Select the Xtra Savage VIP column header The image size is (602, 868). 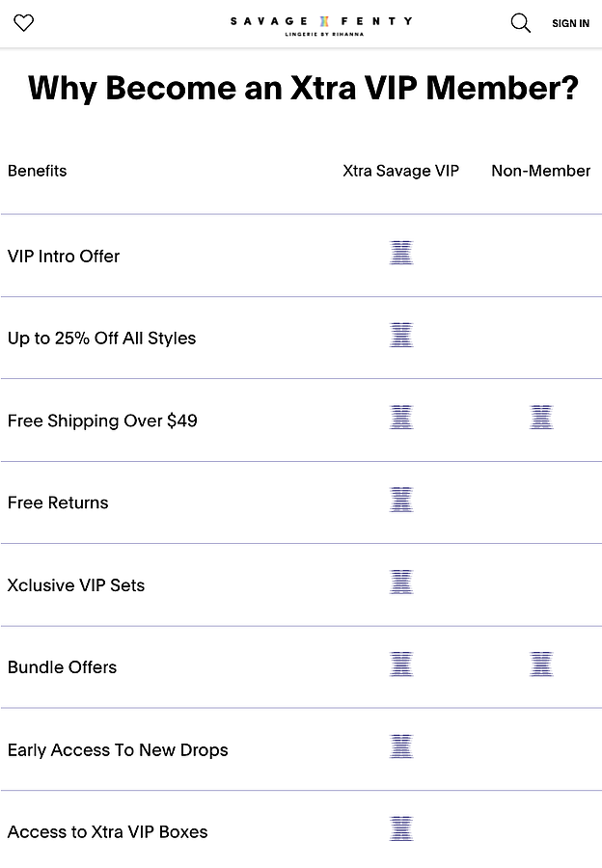[x=400, y=171]
